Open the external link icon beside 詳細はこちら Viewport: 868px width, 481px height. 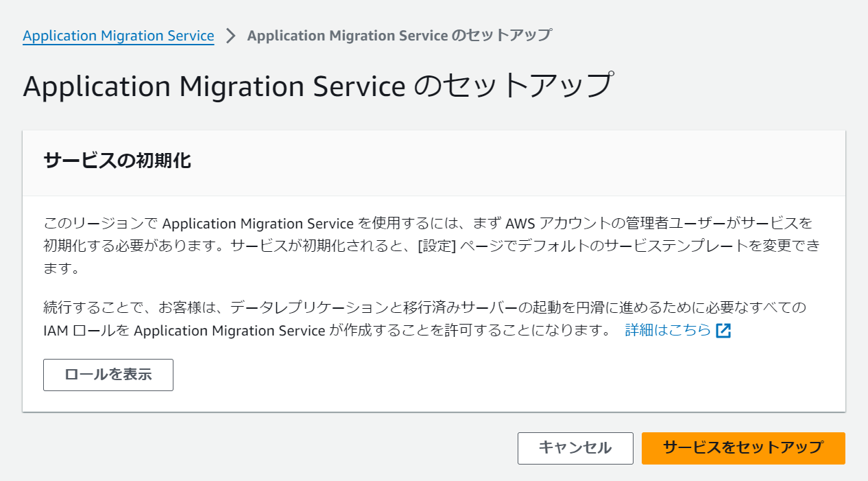tap(723, 331)
